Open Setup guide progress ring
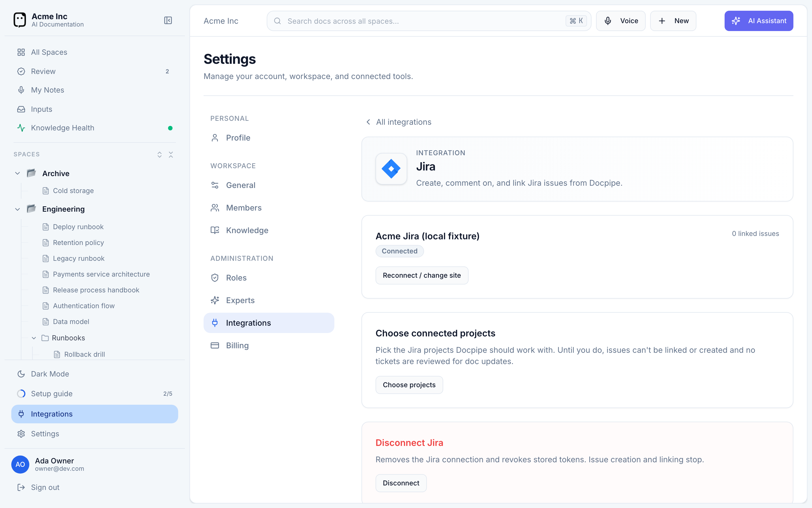Screen dimensions: 812x508 click(21, 393)
